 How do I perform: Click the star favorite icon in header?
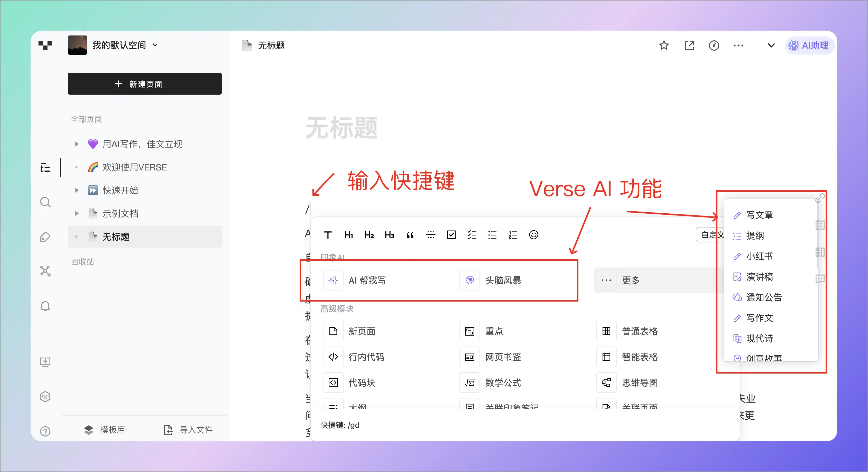[x=664, y=45]
